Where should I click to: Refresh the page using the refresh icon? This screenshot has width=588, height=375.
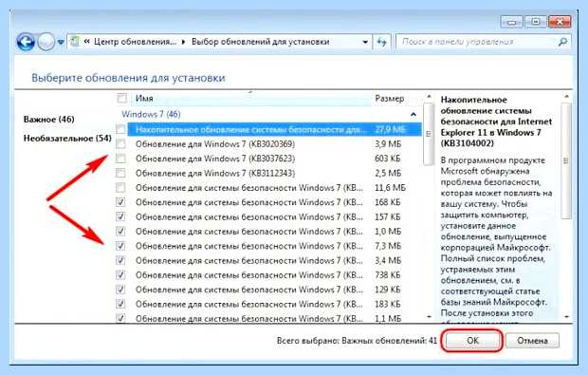pos(381,42)
